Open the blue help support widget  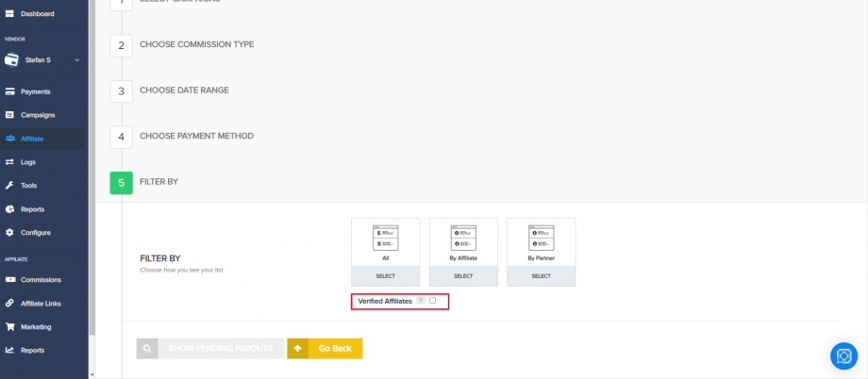(843, 355)
